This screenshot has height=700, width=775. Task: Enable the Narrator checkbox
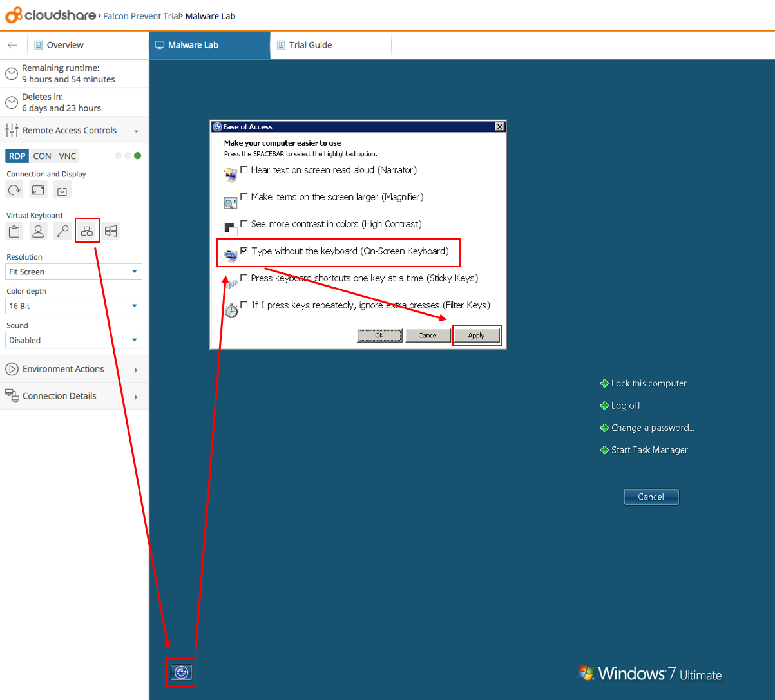[x=244, y=170]
